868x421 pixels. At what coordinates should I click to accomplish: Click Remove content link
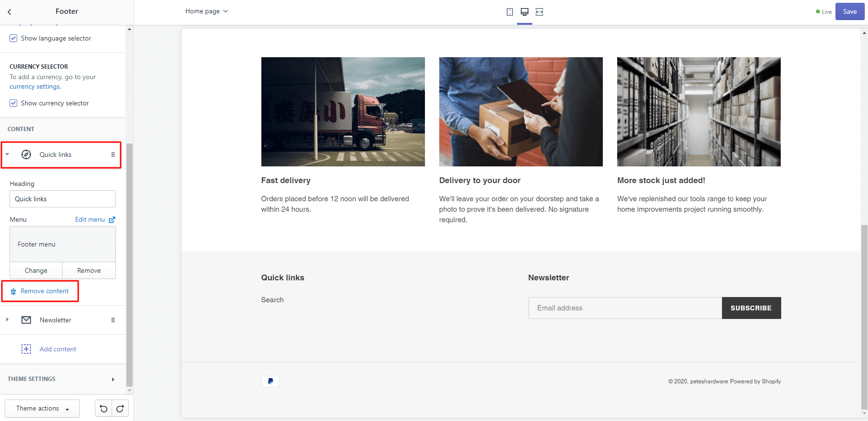pos(44,291)
